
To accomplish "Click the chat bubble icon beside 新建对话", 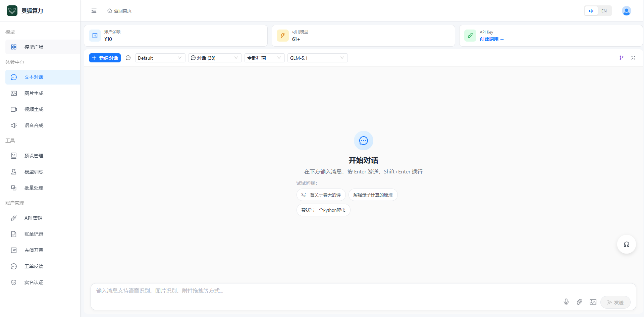I will tap(128, 58).
